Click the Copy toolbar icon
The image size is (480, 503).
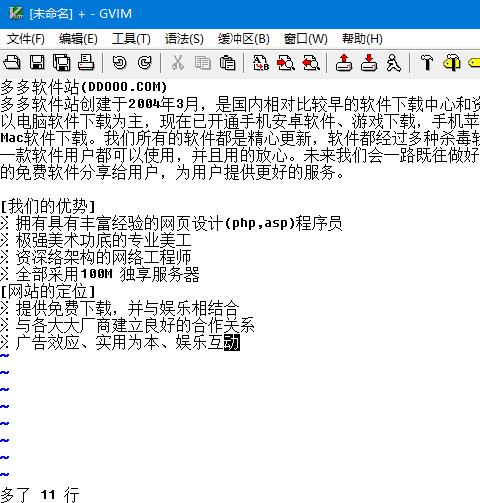pyautogui.click(x=203, y=62)
